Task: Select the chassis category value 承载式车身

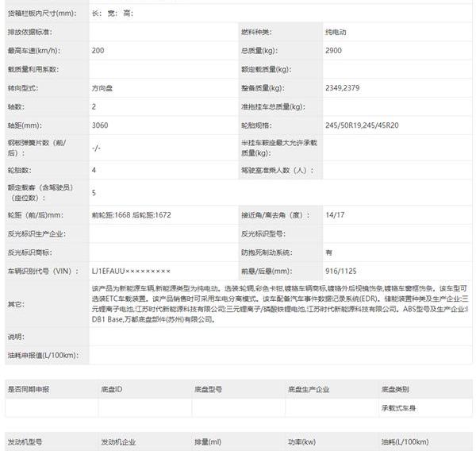Action: point(398,408)
